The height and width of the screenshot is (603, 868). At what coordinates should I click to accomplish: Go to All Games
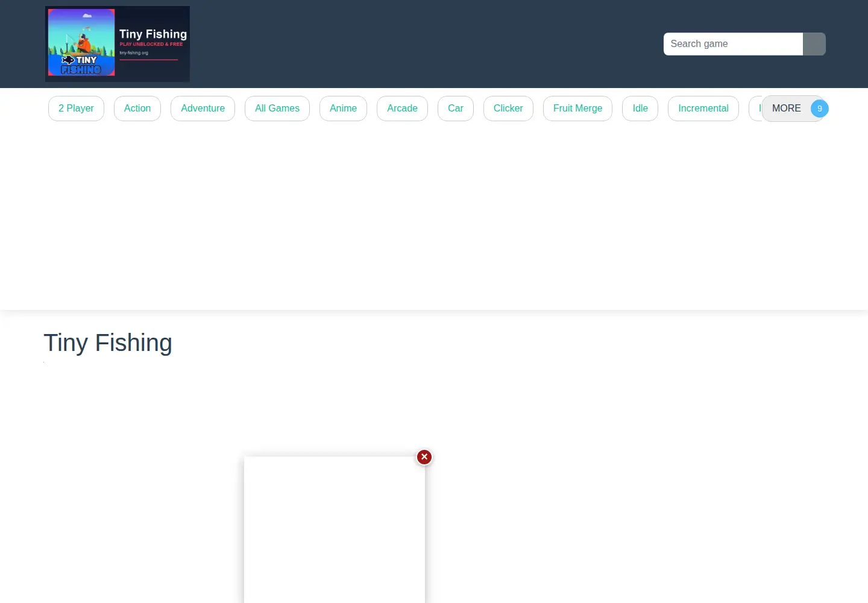pos(277,109)
